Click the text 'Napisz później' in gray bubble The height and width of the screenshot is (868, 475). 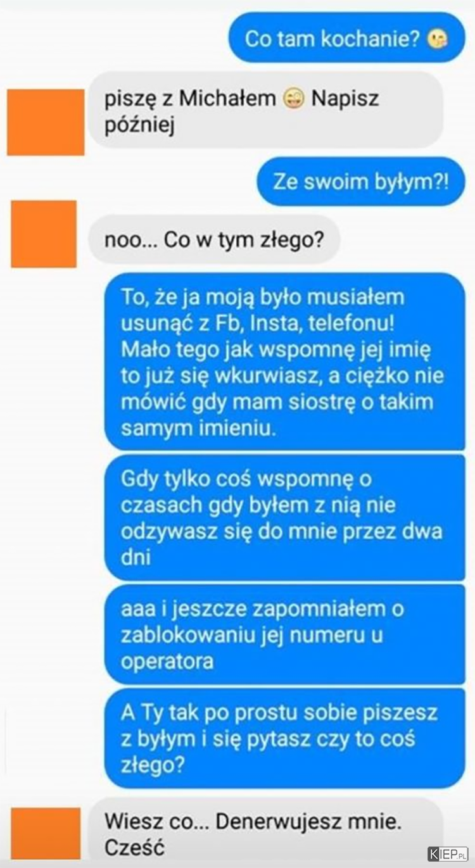[x=242, y=111]
